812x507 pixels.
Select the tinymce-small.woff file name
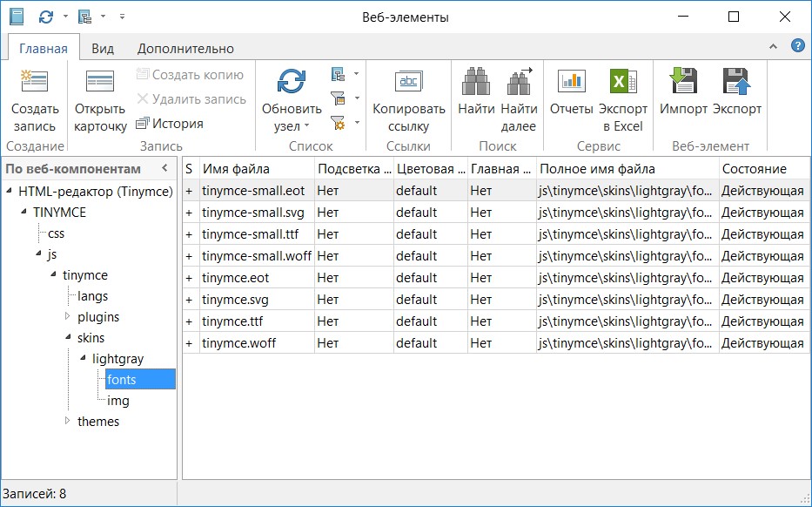coord(257,256)
